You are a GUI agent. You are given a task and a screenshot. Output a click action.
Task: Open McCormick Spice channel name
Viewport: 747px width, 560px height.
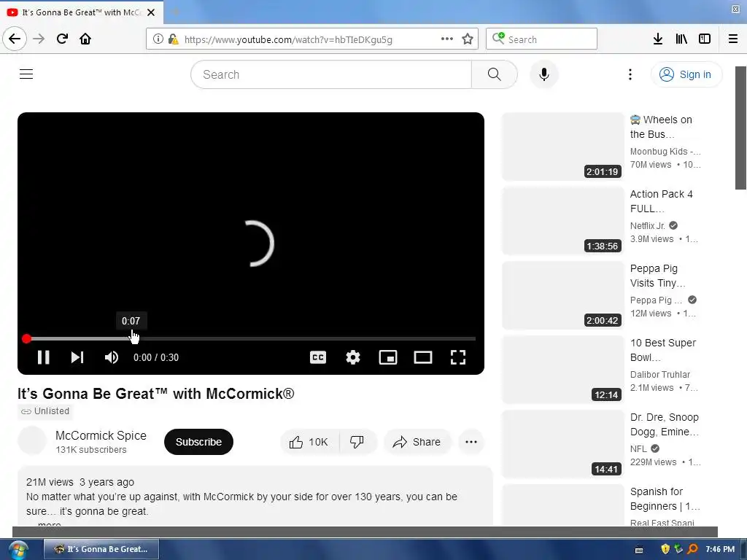point(101,435)
